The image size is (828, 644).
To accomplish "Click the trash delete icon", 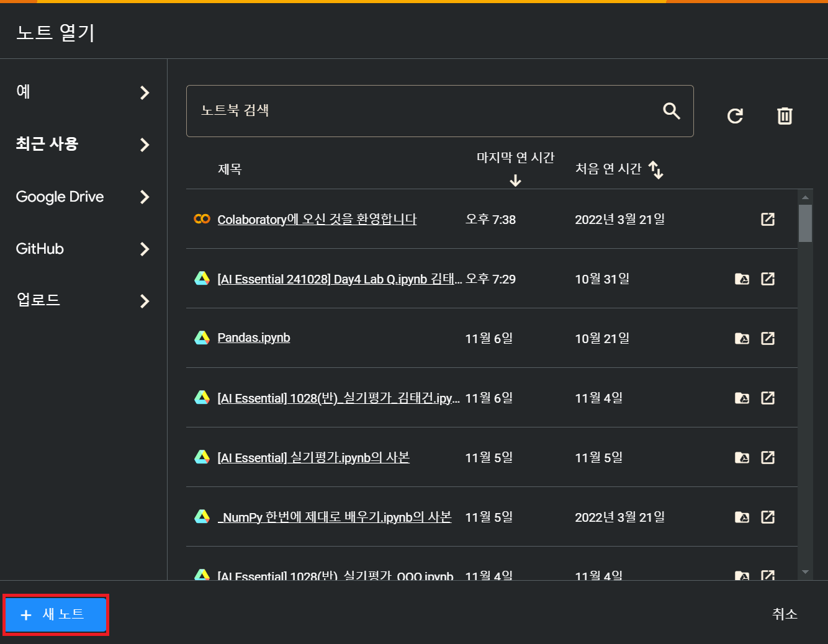I will click(x=785, y=116).
